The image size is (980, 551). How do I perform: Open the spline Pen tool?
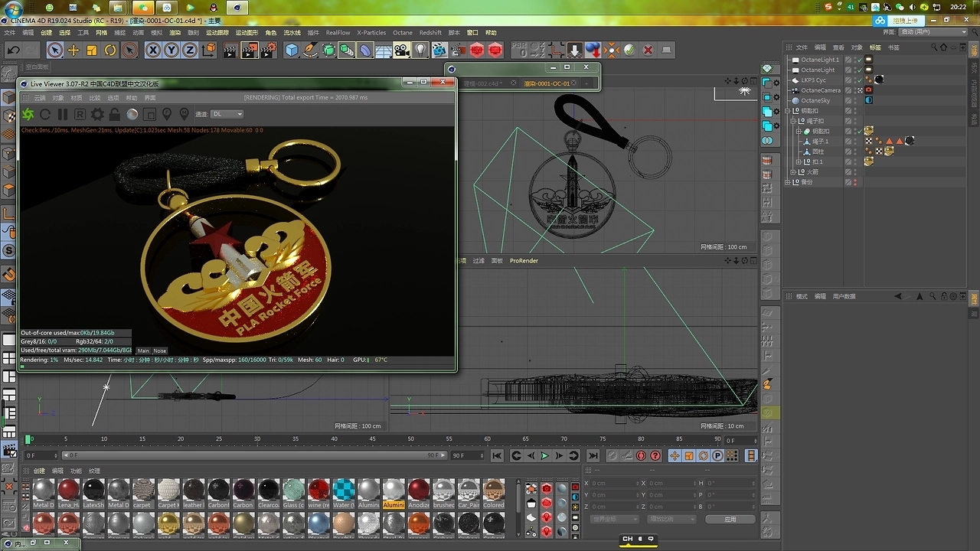310,51
